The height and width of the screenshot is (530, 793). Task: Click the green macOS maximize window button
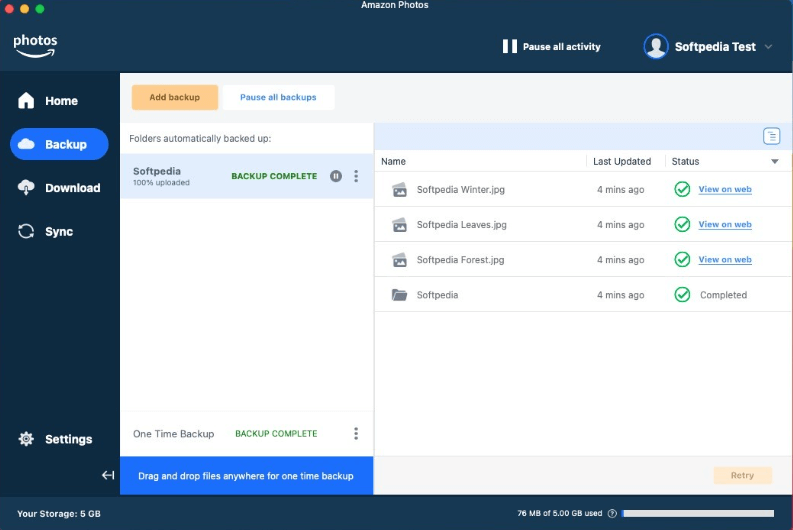(x=40, y=9)
